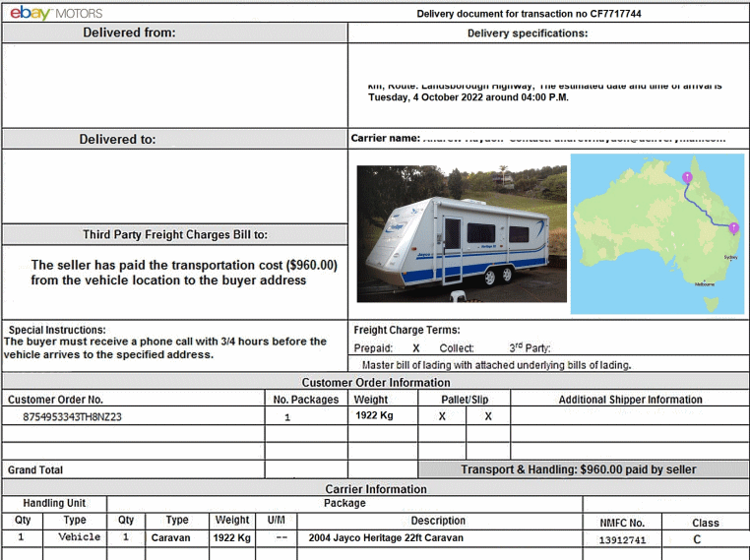Image resolution: width=750 pixels, height=560 pixels.
Task: Click the 'Customer Order Information' section header
Action: tap(376, 383)
